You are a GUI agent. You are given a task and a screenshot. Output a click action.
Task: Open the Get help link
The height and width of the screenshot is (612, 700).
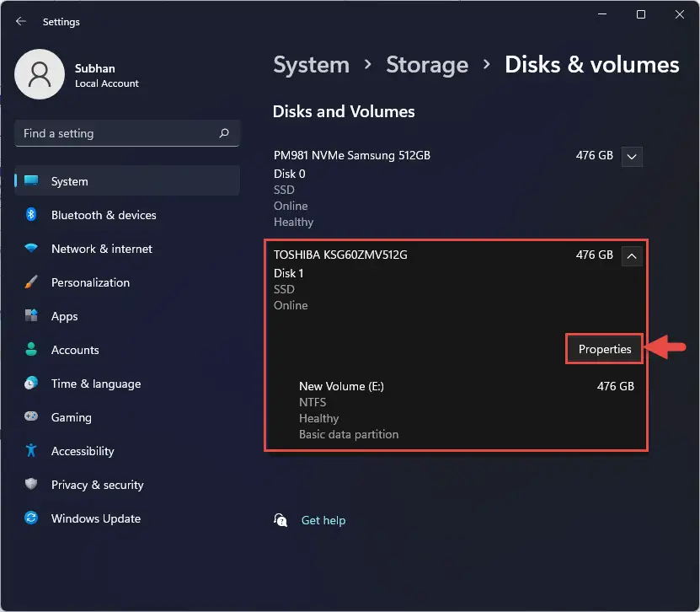[323, 520]
